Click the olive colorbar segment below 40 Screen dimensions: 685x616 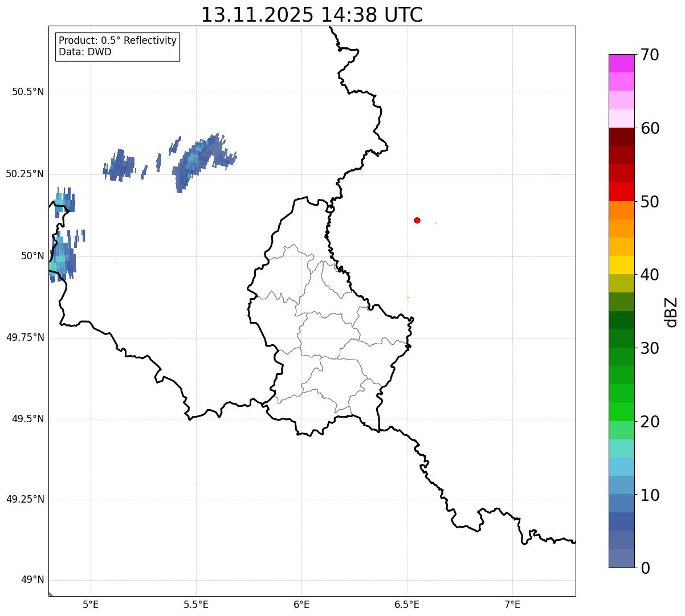621,283
